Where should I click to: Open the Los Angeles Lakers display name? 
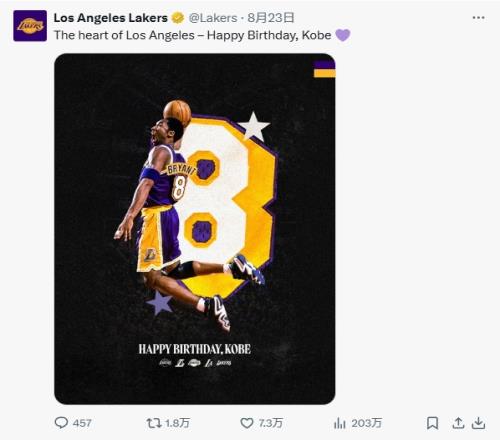[111, 18]
